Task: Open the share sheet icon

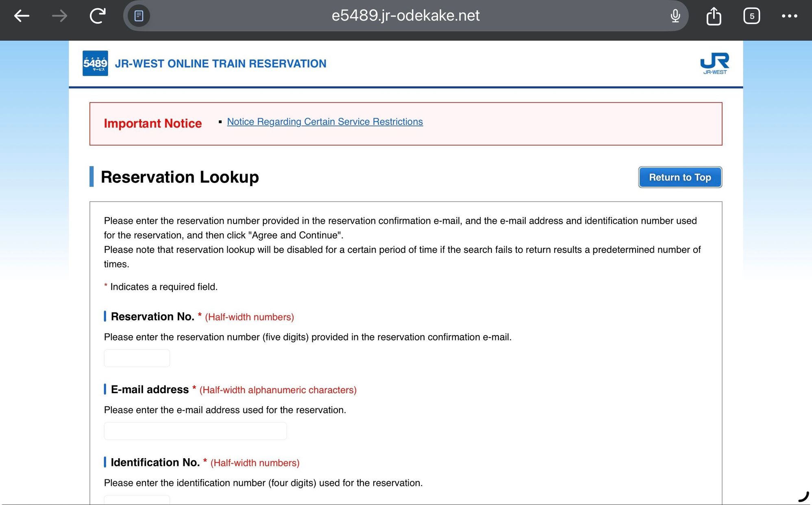Action: (714, 16)
